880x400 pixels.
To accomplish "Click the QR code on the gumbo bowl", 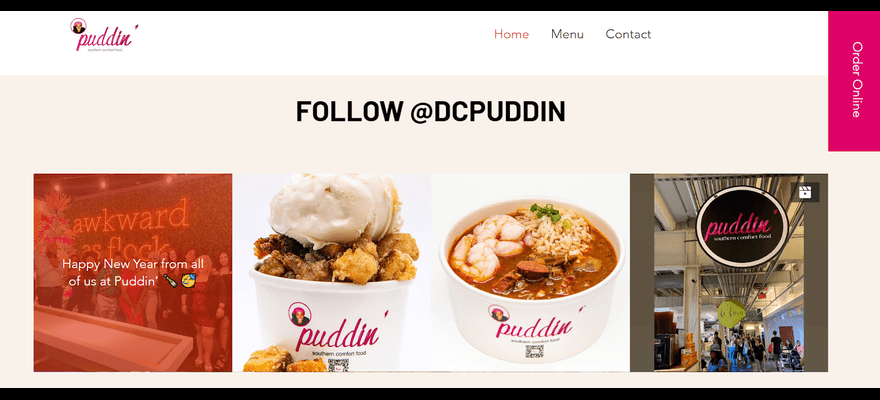I will (534, 352).
